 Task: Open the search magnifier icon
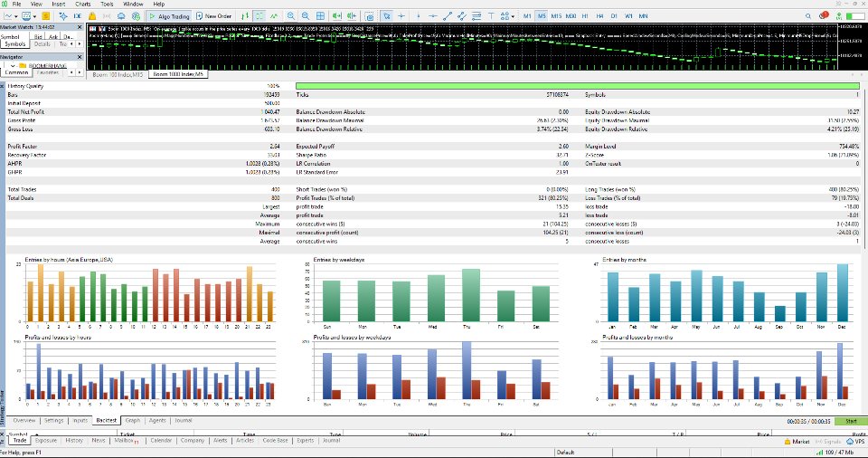pos(808,16)
